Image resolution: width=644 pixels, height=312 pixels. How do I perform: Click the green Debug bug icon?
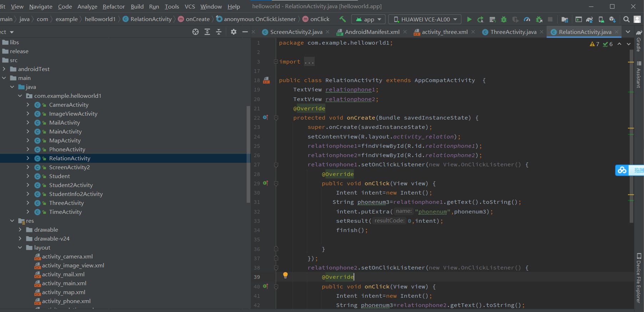(x=504, y=19)
